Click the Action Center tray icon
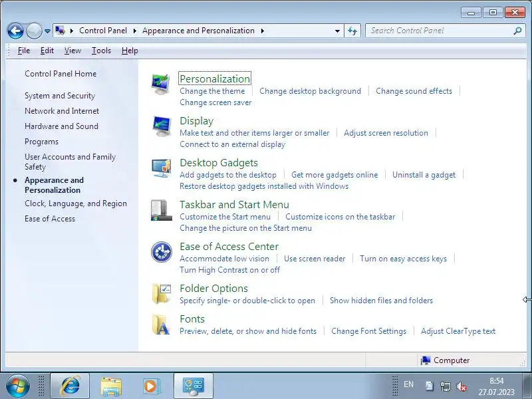The height and width of the screenshot is (399, 532). 430,386
